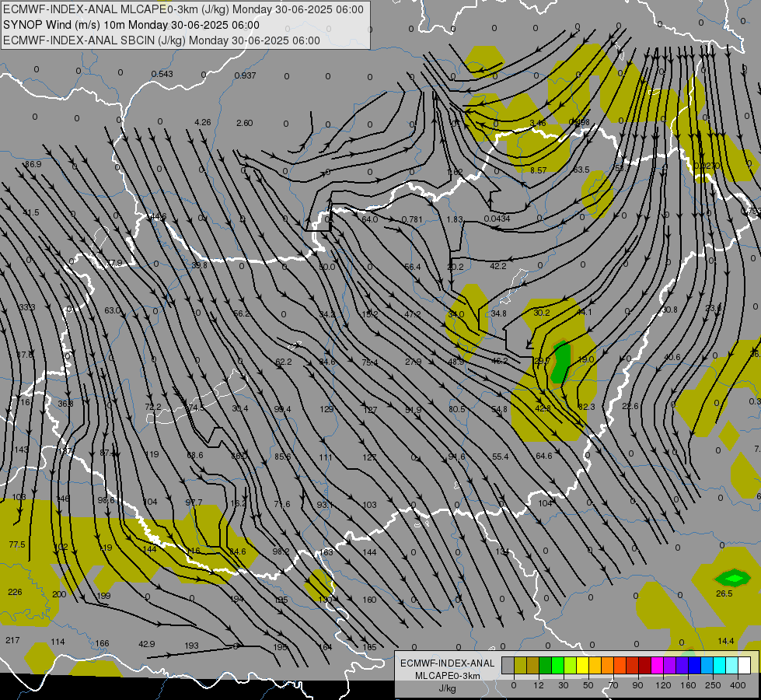The width and height of the screenshot is (761, 700).
Task: Click the map value 56.4
Action: (x=413, y=267)
